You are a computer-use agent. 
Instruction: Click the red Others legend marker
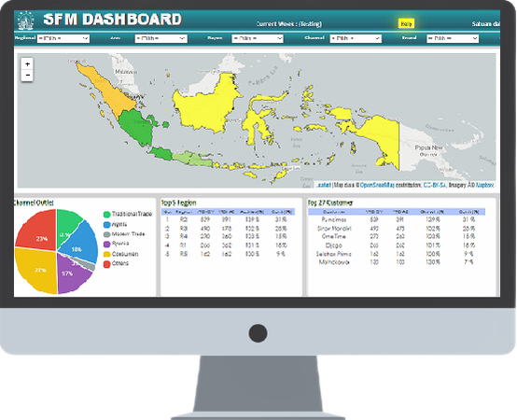106,264
